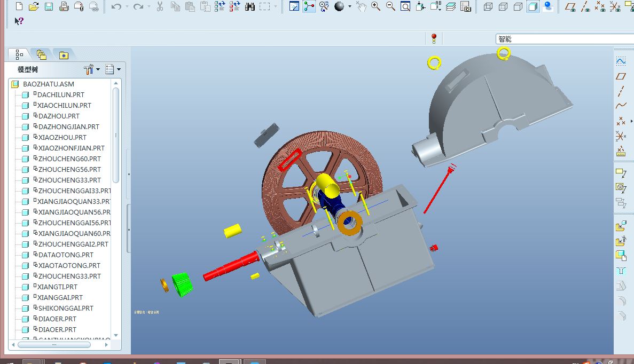Open the Print icon in toolbar

[x=64, y=6]
